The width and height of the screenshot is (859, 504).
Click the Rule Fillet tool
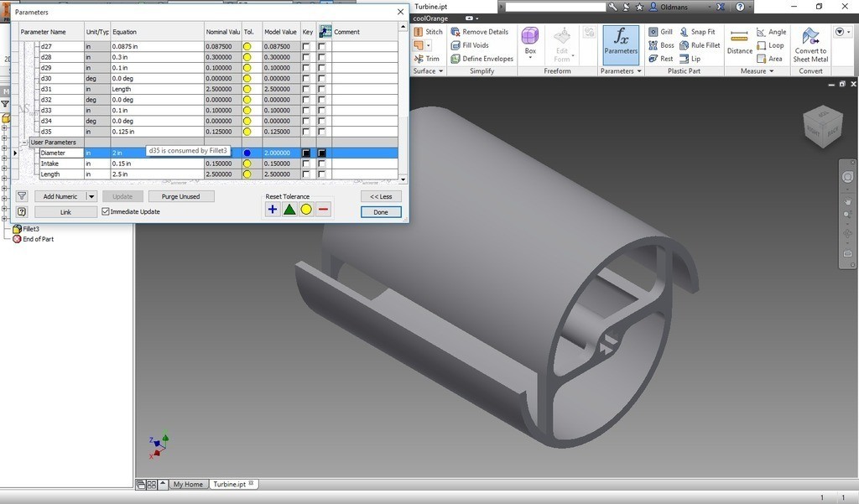[700, 45]
